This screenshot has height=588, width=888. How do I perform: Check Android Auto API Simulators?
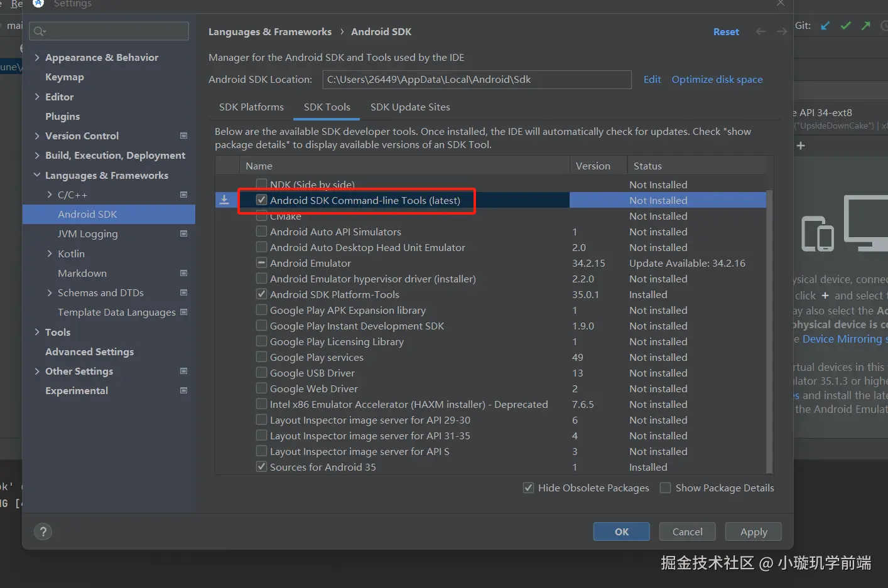262,232
